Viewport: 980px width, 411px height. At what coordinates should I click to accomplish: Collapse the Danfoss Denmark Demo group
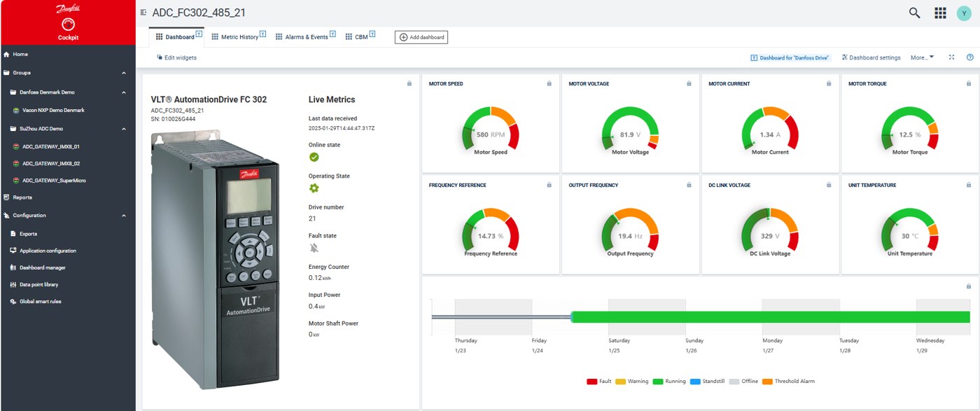124,92
